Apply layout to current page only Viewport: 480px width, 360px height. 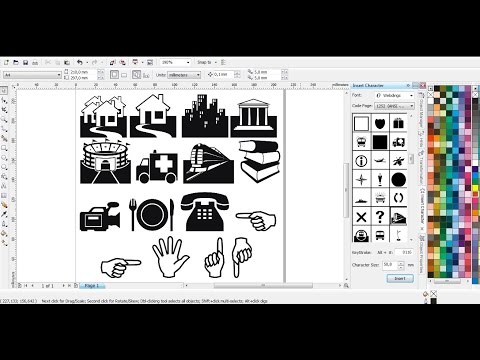[x=146, y=75]
